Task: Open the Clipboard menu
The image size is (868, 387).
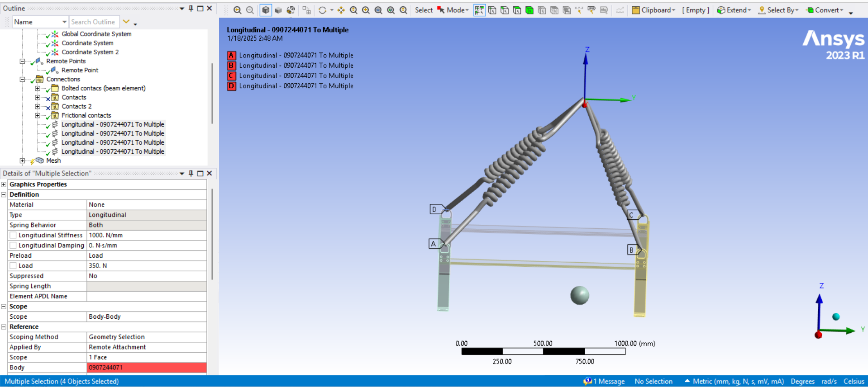Action: click(x=653, y=10)
